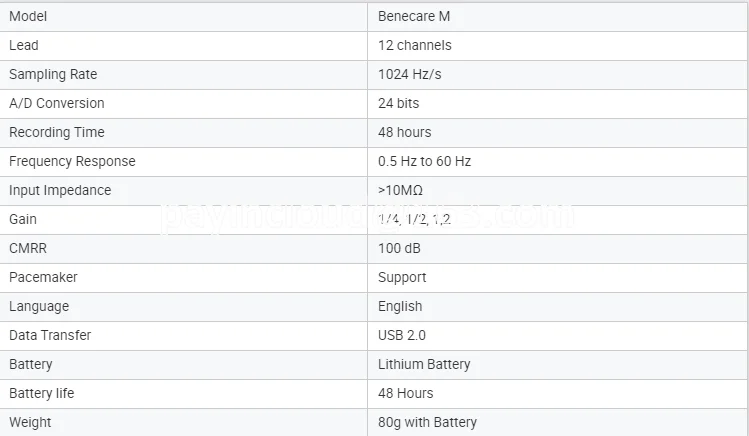
Task: Select the "Lithium Battery" value cell
Action: click(x=424, y=364)
